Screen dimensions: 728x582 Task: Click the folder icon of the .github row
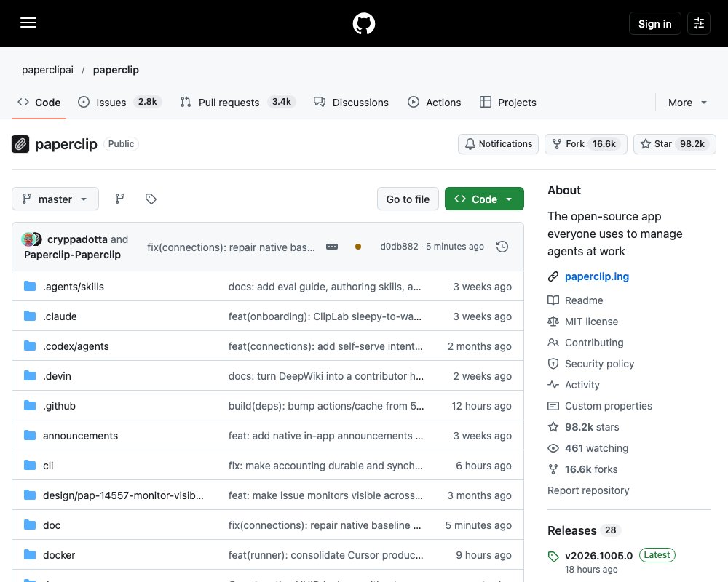(x=30, y=406)
